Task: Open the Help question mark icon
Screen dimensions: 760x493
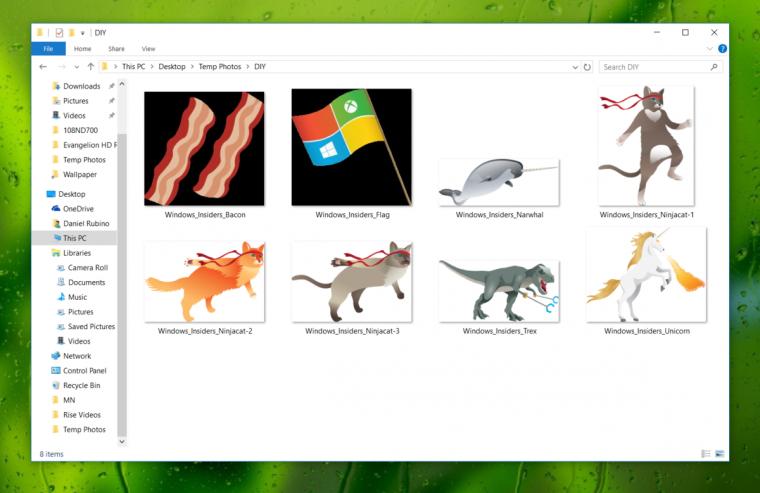Action: (x=722, y=48)
